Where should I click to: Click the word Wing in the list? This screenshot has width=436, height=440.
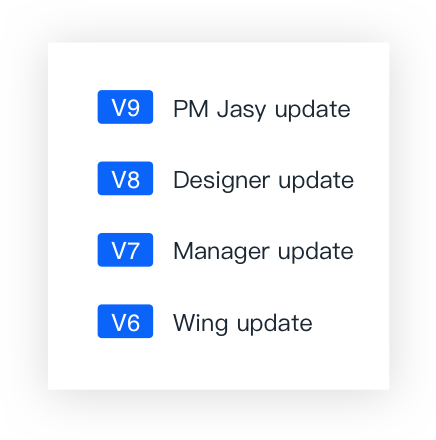click(x=201, y=323)
